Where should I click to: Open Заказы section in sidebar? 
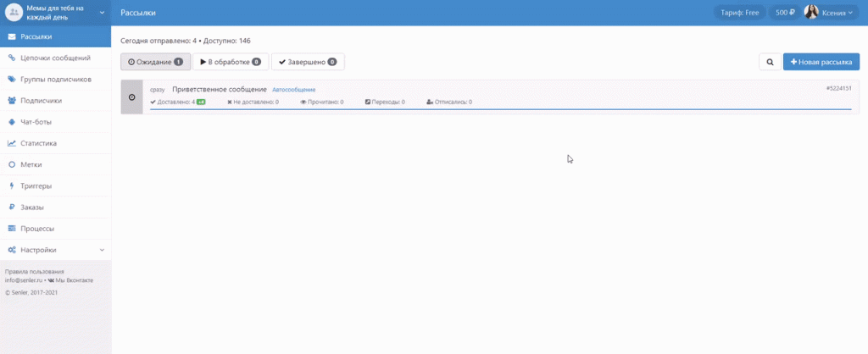coord(32,207)
